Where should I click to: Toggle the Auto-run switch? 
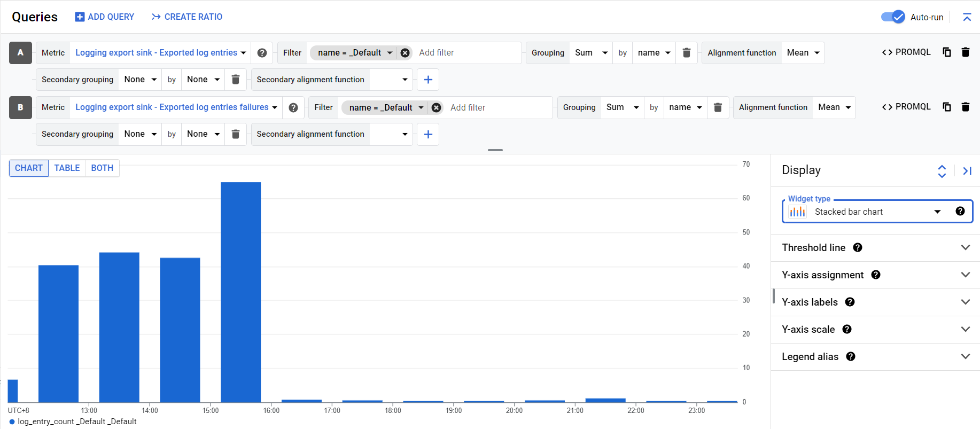tap(892, 17)
